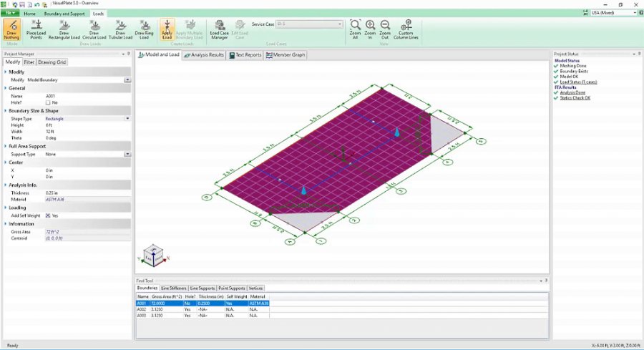
Task: Click the Height value 6 ft field
Action: click(88, 125)
